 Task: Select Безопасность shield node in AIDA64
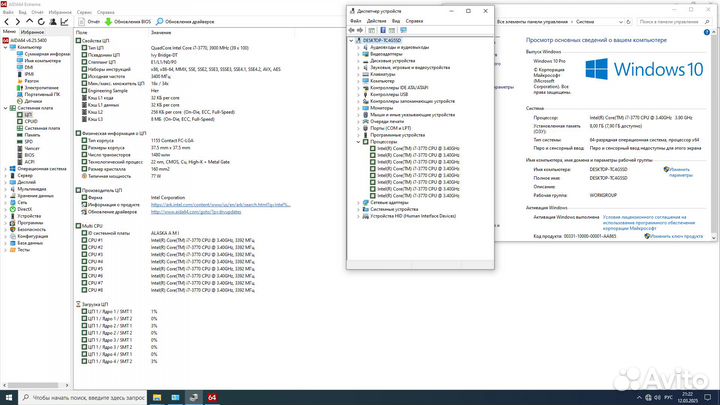click(x=31, y=229)
